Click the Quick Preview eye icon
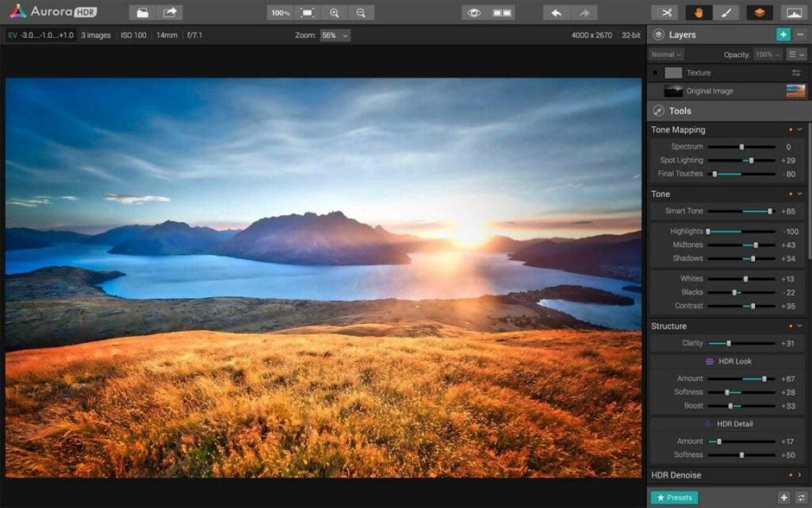Image resolution: width=812 pixels, height=508 pixels. pyautogui.click(x=474, y=12)
